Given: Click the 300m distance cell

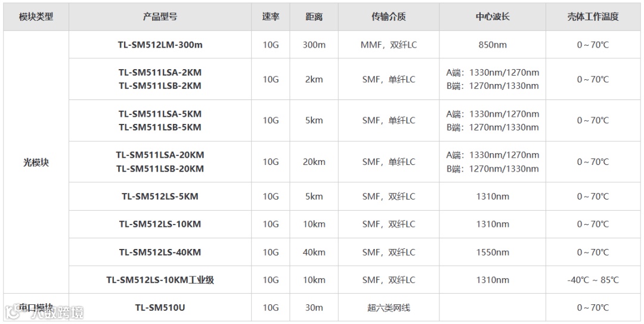Looking at the screenshot, I should [314, 45].
